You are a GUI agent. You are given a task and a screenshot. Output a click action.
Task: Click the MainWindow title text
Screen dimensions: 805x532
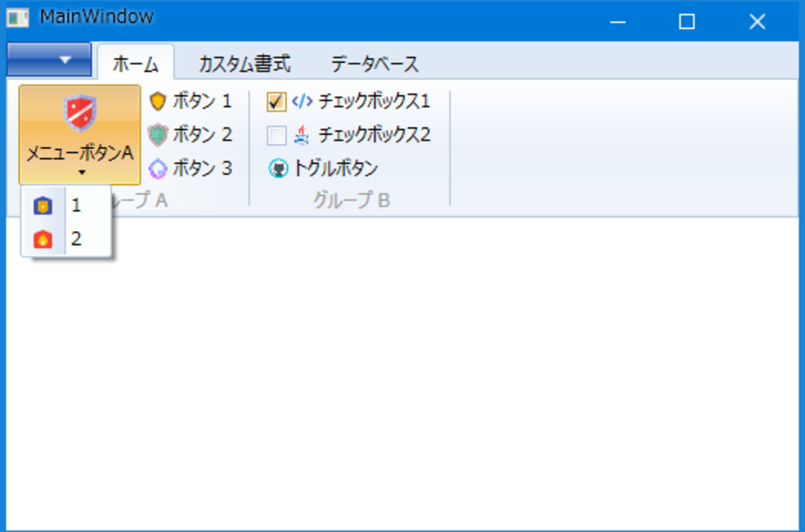[x=97, y=17]
